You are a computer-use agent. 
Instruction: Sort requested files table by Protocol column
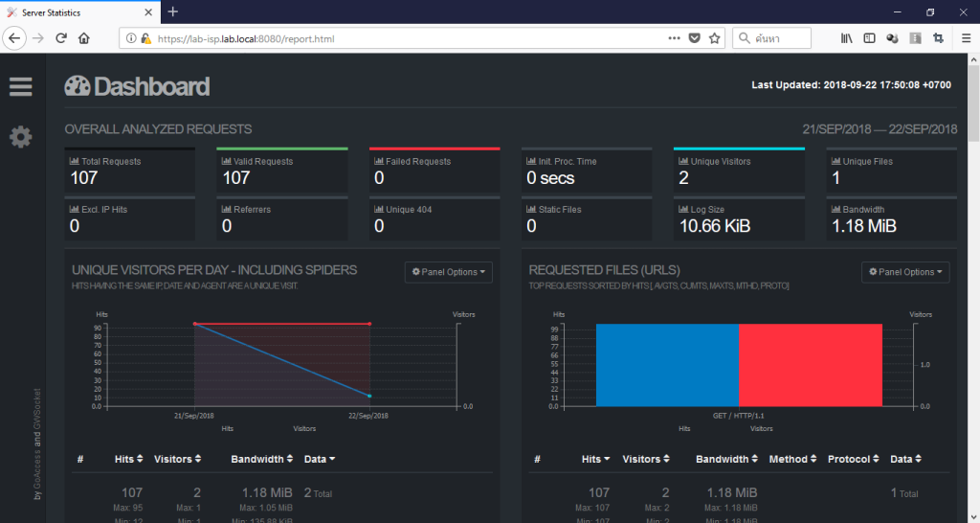point(853,459)
